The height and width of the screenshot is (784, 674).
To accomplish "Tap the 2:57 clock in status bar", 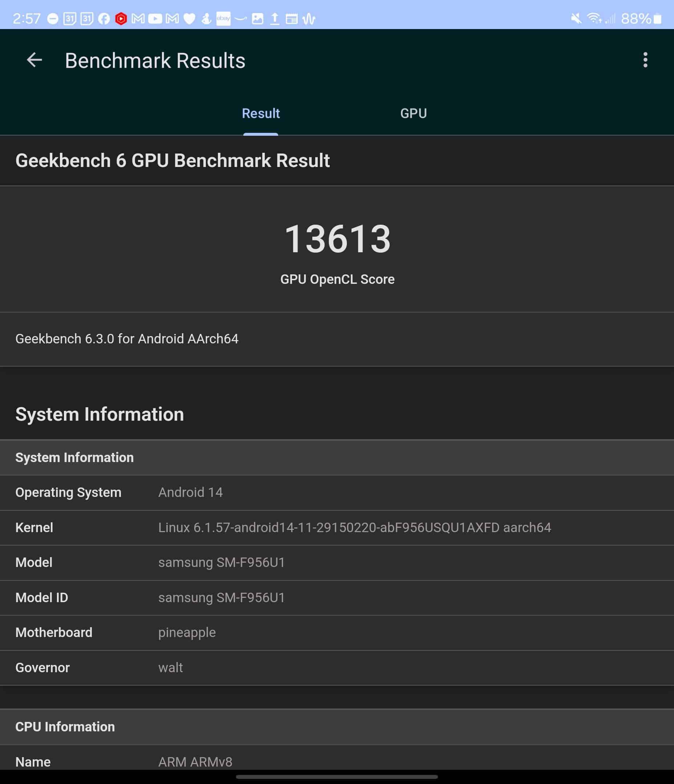I will pos(27,19).
